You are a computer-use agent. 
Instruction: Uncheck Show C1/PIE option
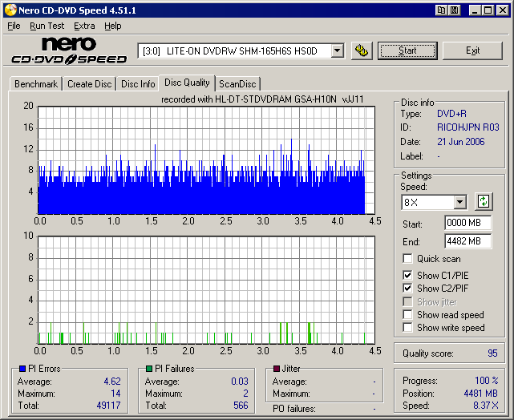408,276
